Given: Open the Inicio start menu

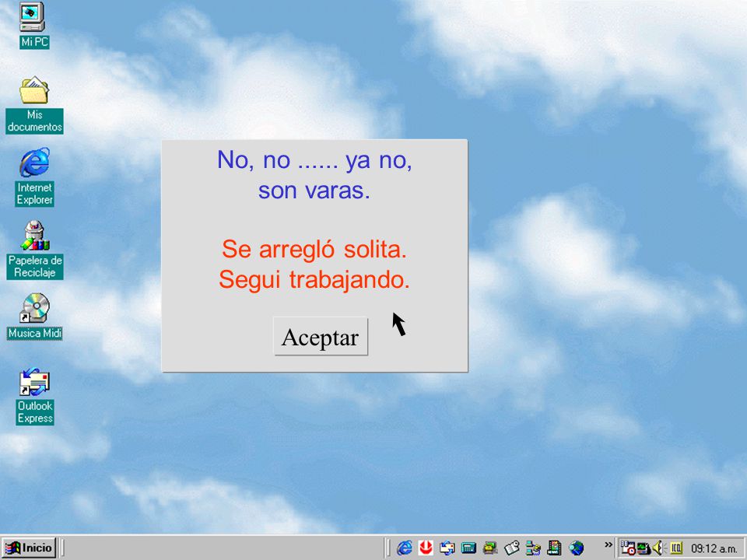Looking at the screenshot, I should [29, 548].
